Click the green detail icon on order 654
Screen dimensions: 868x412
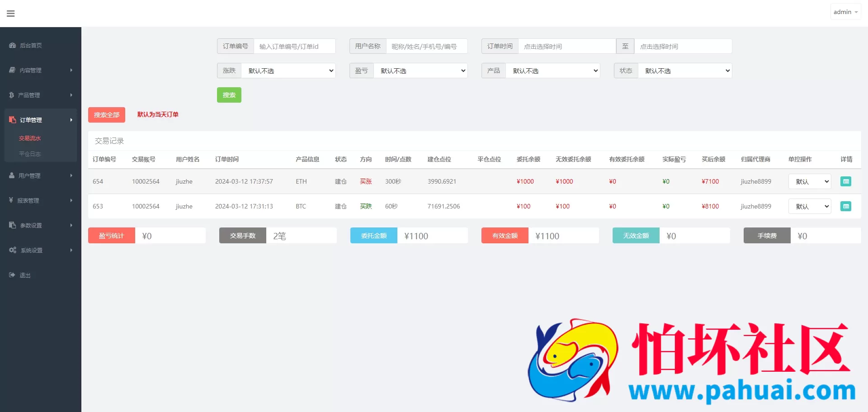846,181
